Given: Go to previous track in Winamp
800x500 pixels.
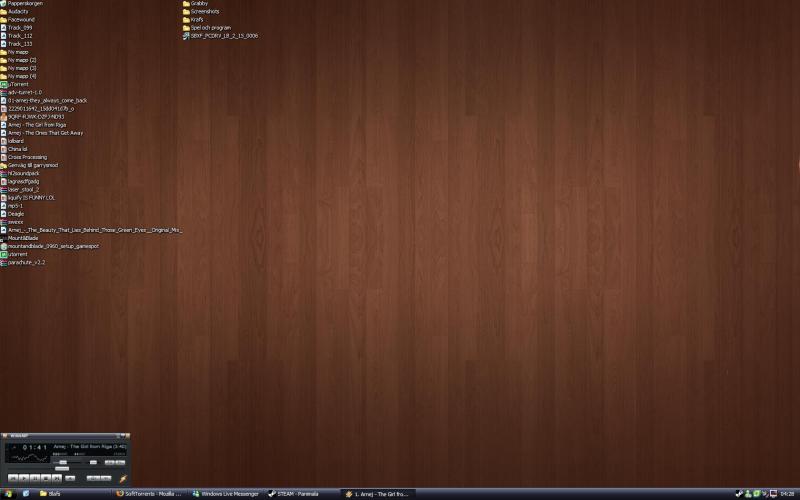Looking at the screenshot, I should pos(13,478).
